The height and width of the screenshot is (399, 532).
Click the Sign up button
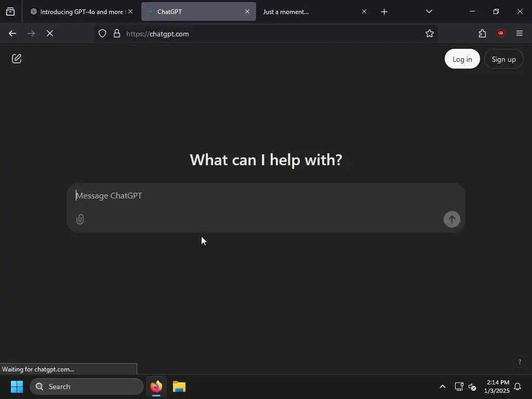pos(503,59)
